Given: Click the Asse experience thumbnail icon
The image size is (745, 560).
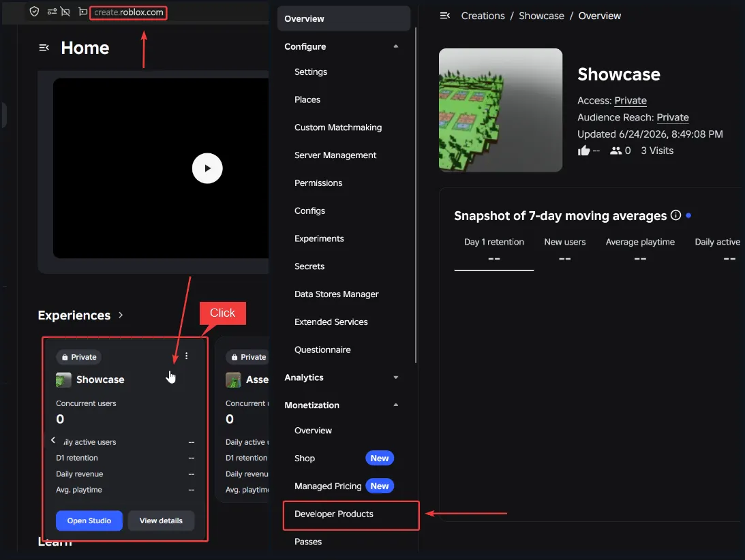Looking at the screenshot, I should pos(233,380).
